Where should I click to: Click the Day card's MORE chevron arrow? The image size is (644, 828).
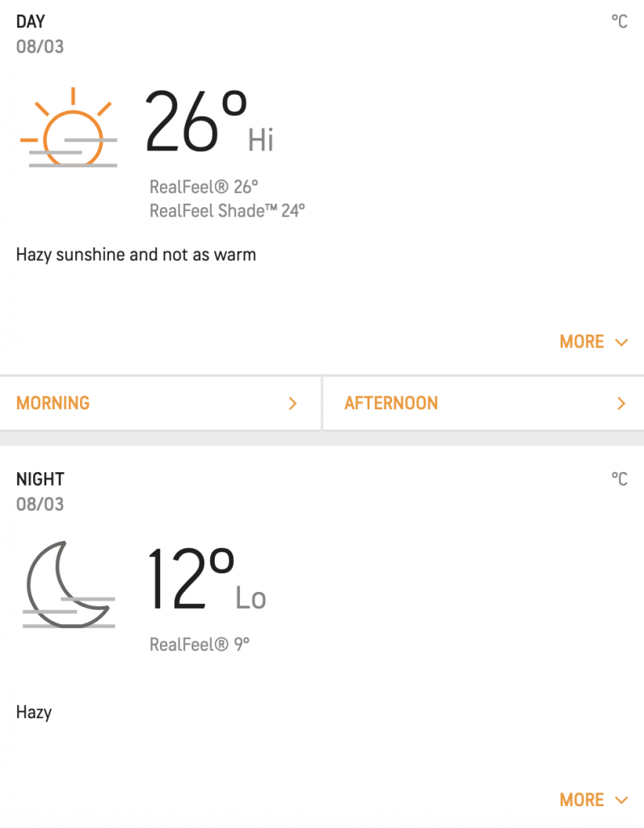622,342
